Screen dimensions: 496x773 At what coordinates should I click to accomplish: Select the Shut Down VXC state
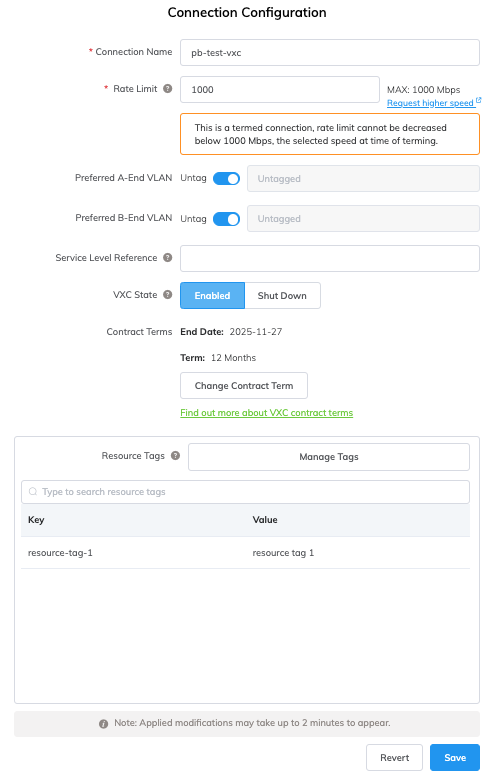click(x=282, y=296)
